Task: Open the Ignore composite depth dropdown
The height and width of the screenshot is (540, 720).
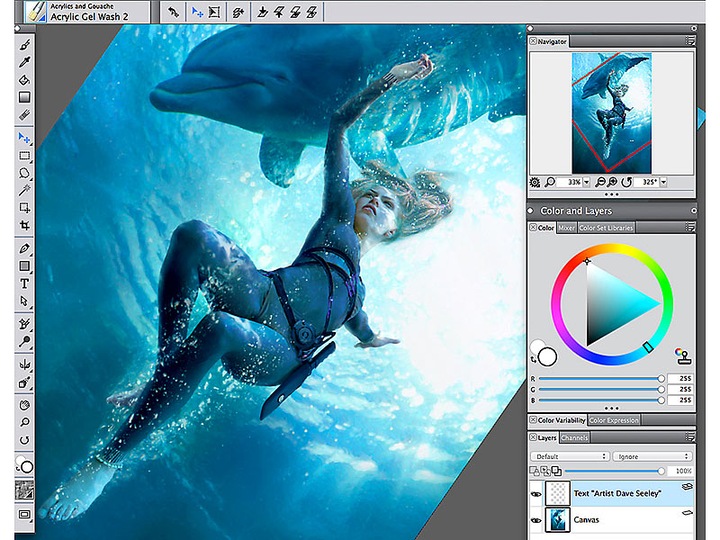Action: 652,456
